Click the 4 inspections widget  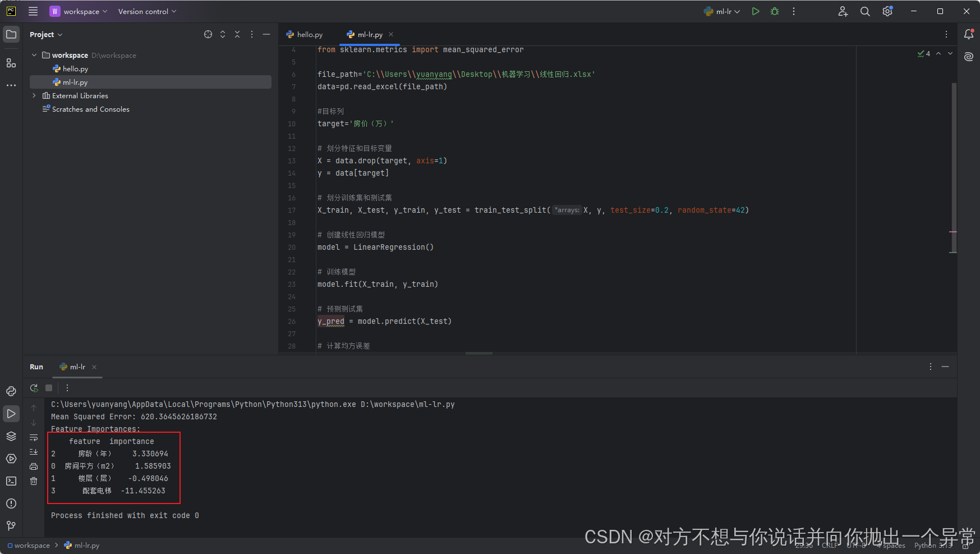pos(924,53)
